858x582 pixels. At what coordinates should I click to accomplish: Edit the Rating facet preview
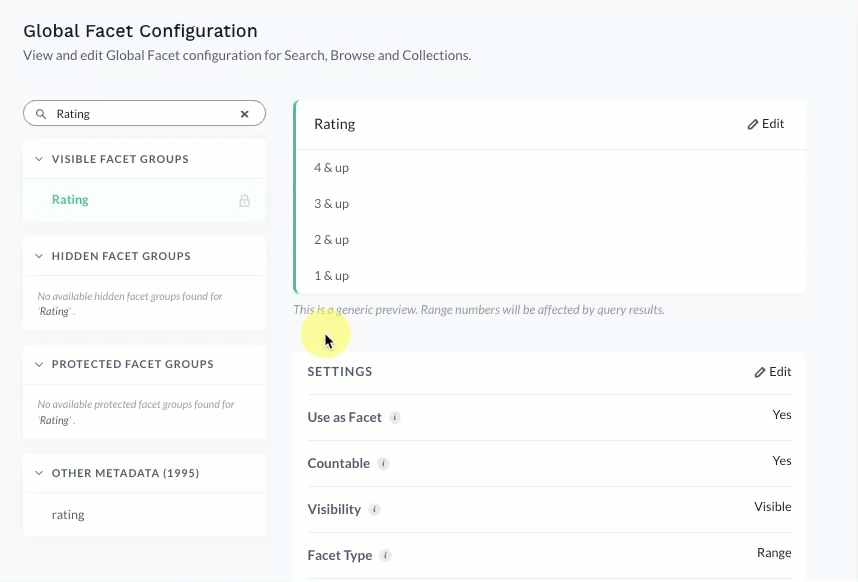point(766,124)
